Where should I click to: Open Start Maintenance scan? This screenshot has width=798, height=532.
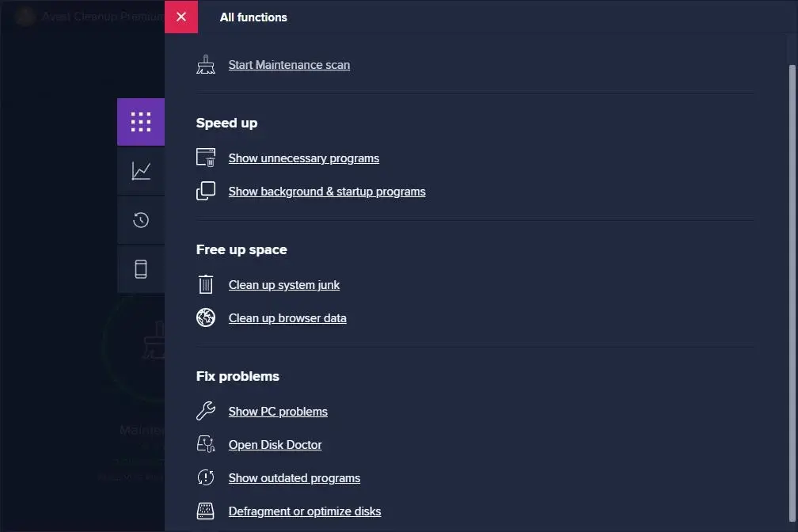pyautogui.click(x=289, y=65)
